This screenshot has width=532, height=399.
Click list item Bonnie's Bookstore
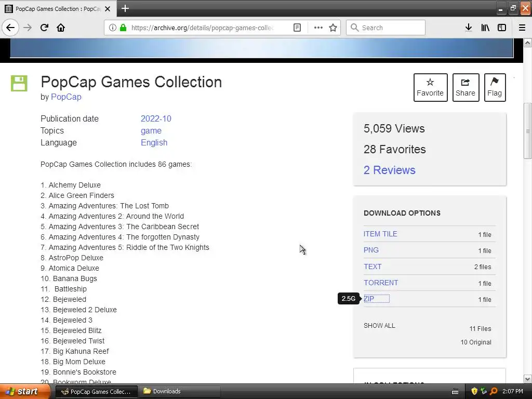[85, 372]
